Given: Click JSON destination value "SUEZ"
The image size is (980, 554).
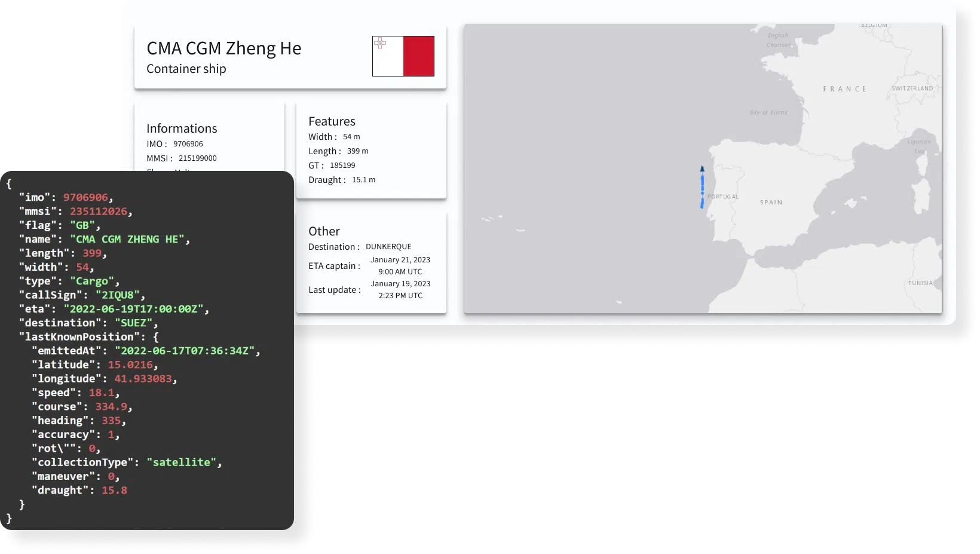Looking at the screenshot, I should pos(133,323).
